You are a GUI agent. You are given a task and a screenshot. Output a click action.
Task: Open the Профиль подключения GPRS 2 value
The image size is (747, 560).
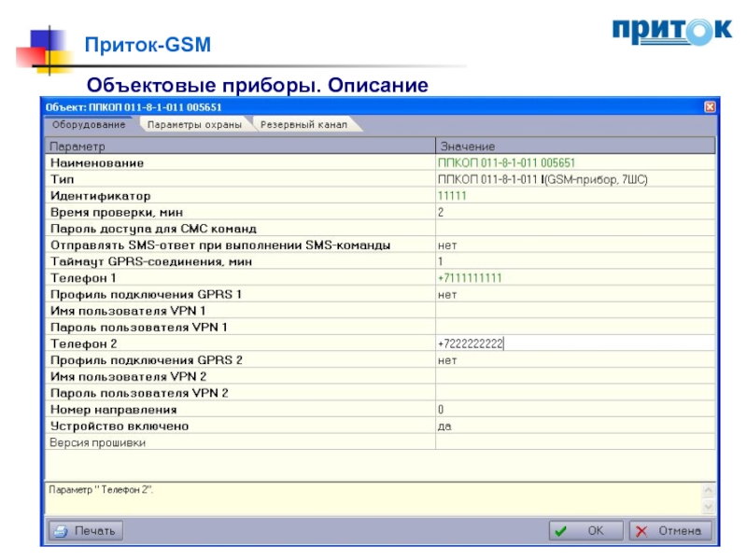[x=574, y=360]
